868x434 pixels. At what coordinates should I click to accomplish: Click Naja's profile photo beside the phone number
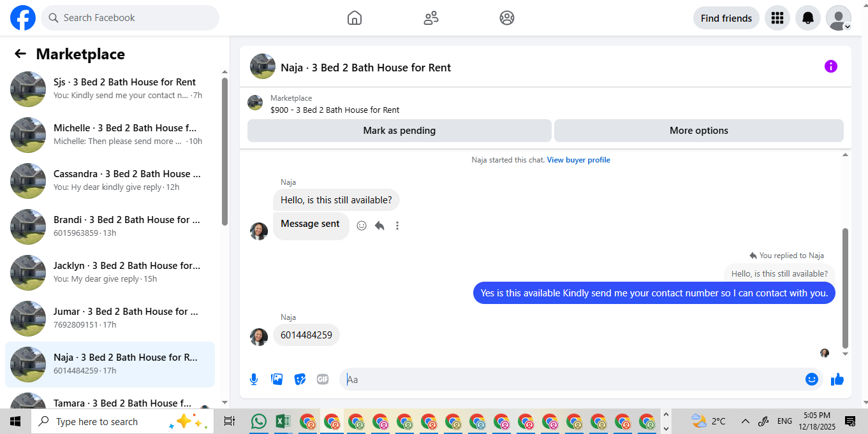[259, 337]
